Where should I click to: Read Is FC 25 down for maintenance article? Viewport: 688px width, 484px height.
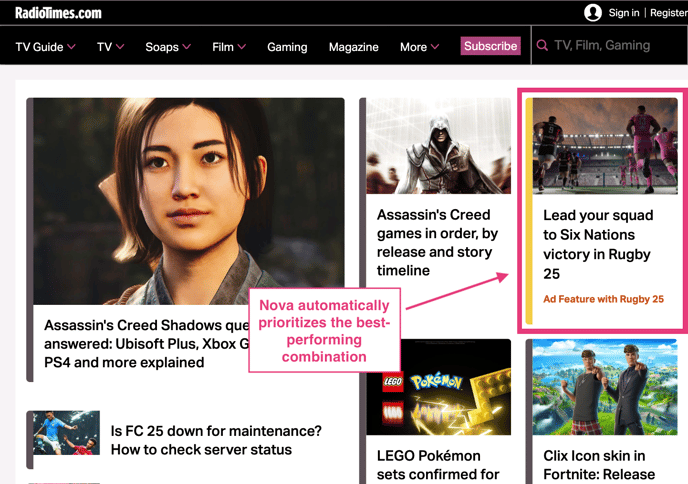click(x=216, y=440)
